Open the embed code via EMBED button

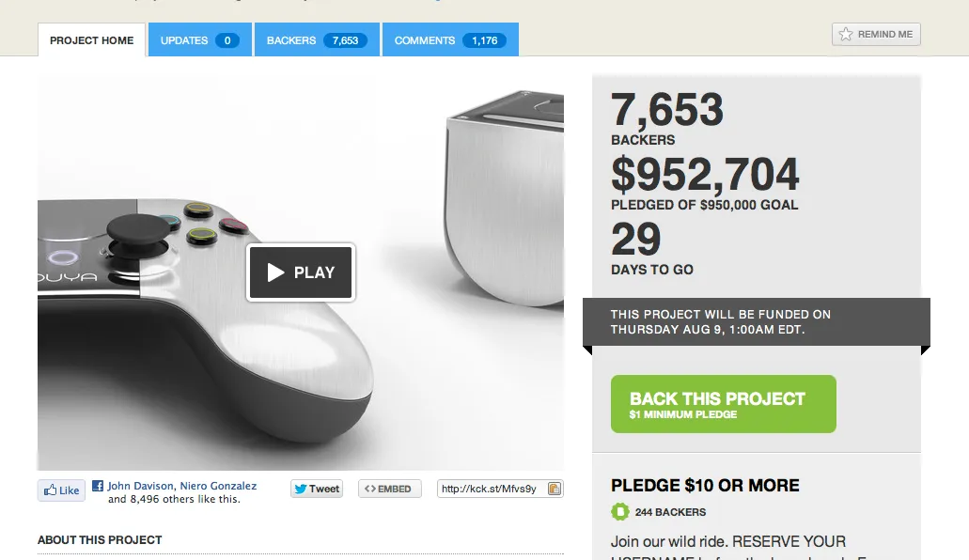(x=389, y=489)
